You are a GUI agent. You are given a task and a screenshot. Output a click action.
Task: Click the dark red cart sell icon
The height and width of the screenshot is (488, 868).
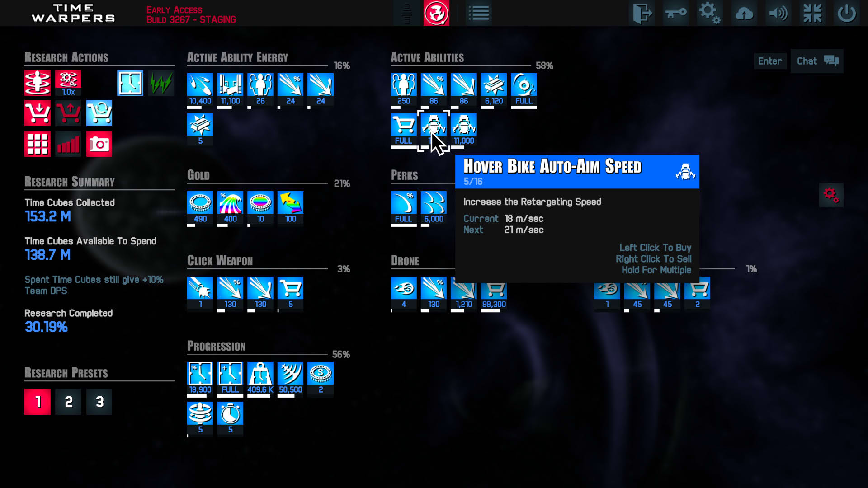pos(68,113)
